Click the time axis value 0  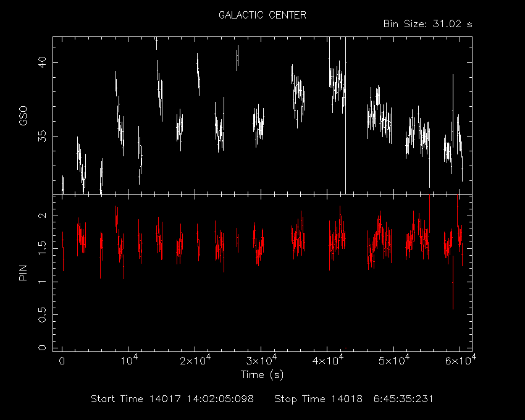coord(62,361)
